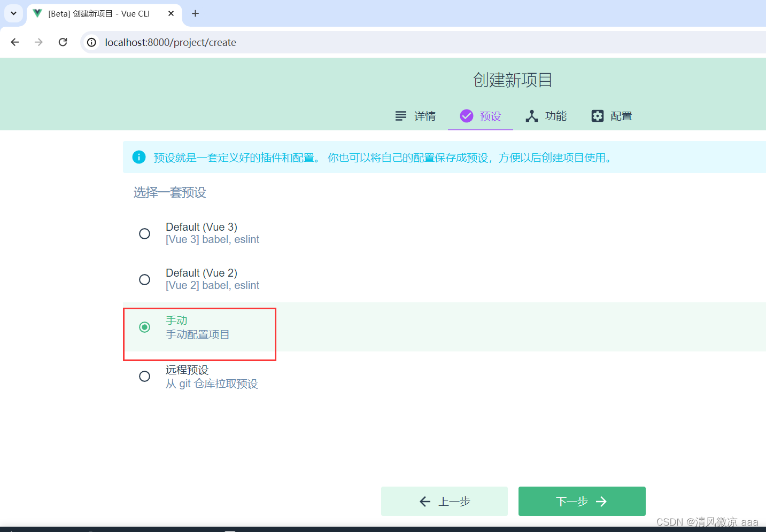Click the Vue logo favicon in tab

coord(37,13)
